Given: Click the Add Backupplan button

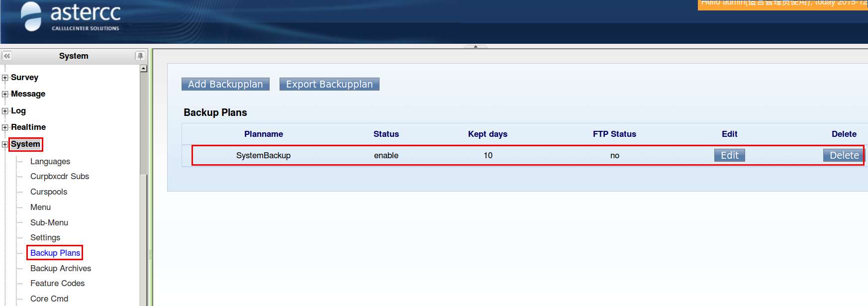Looking at the screenshot, I should pyautogui.click(x=225, y=84).
